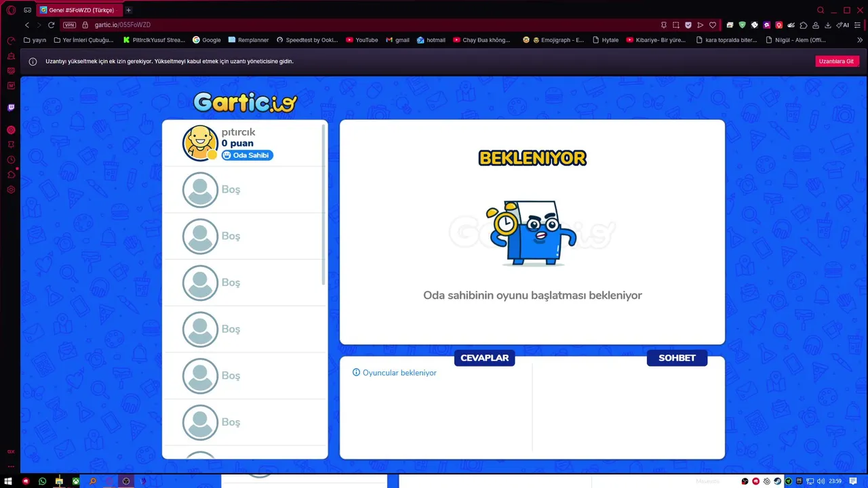
Task: Open the Xbox app in taskbar
Action: (76, 481)
